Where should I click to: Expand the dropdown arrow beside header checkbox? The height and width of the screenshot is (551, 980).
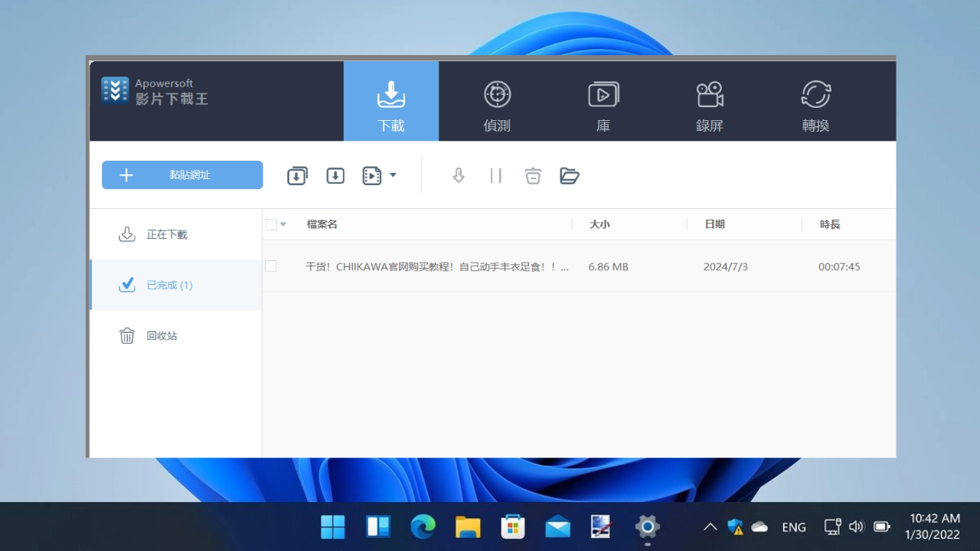tap(283, 224)
